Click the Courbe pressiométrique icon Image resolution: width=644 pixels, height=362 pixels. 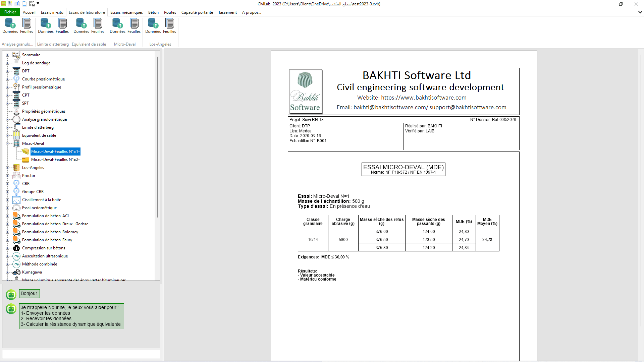(16, 79)
